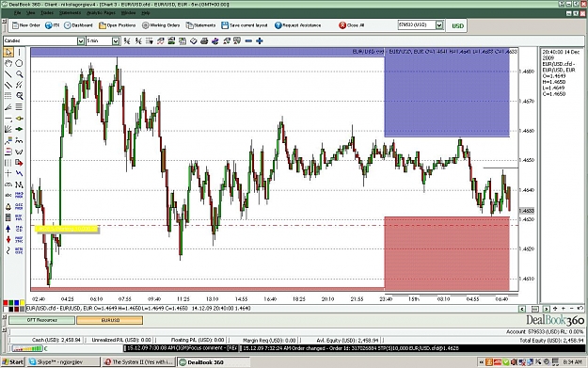Select the abc text label tool
This screenshot has height=368, width=588.
8,196
